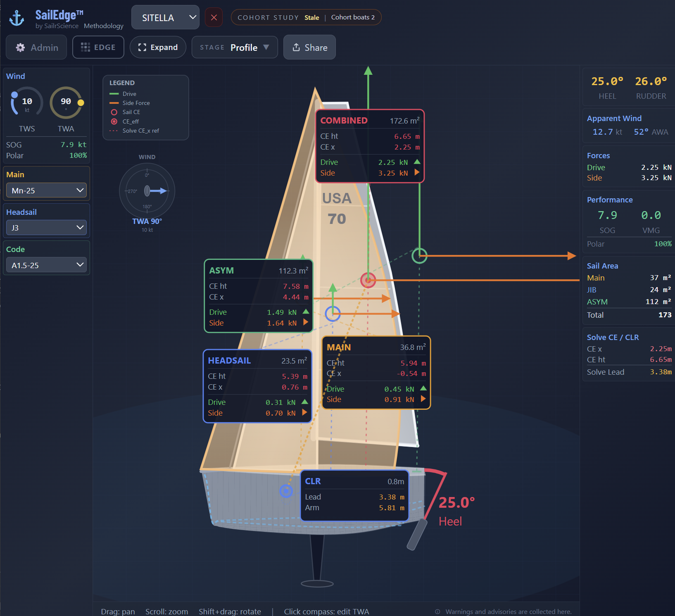The image size is (675, 616).
Task: Click the Share upload icon
Action: 296,47
